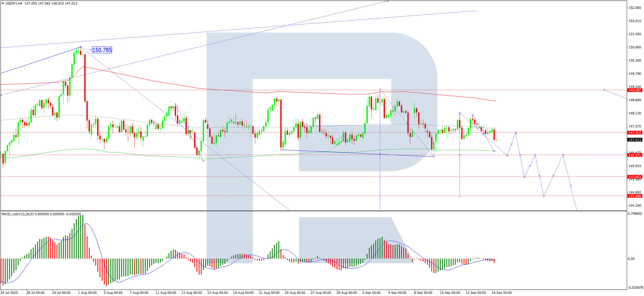Click the black 147.013 current price tag

tap(635, 140)
